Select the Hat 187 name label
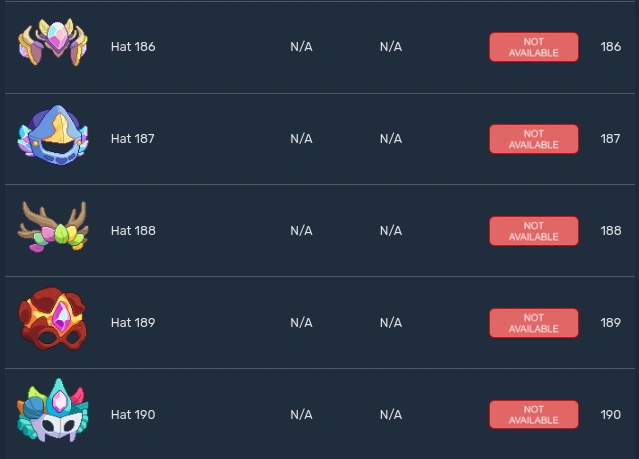The image size is (639, 459). point(133,139)
